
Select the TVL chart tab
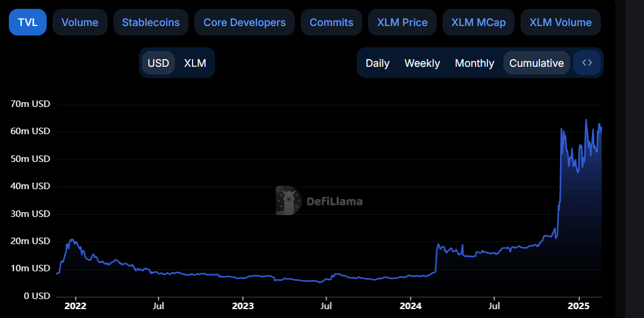tap(28, 22)
